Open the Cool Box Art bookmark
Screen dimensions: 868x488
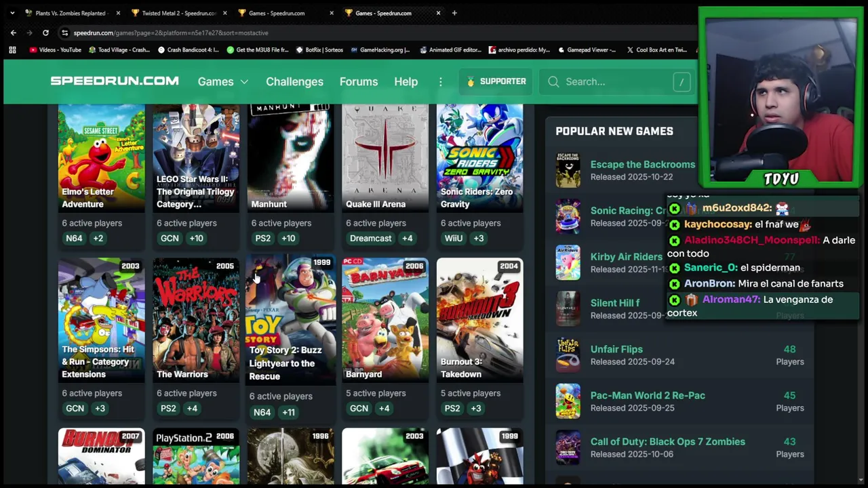656,49
